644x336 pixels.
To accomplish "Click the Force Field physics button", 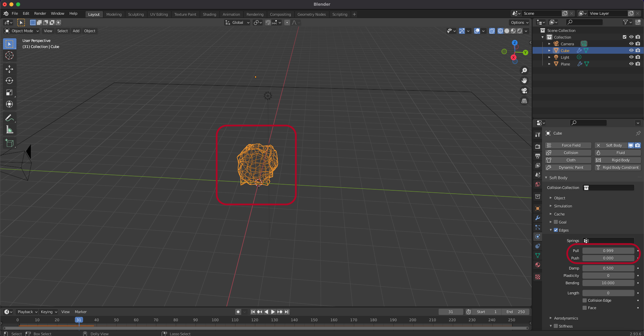I will coord(568,145).
